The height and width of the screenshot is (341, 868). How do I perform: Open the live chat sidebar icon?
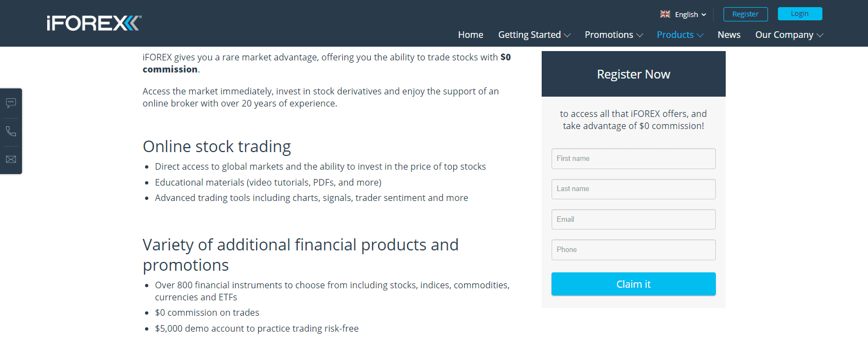(11, 103)
